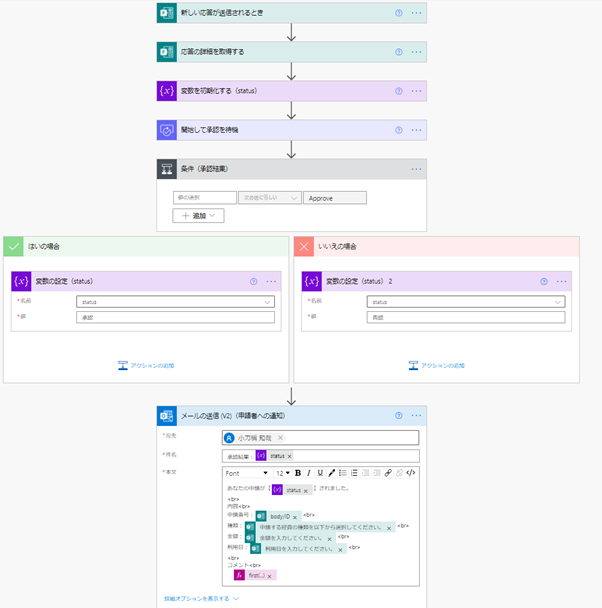Add an action in the No branch
The height and width of the screenshot is (608, 602).
pyautogui.click(x=436, y=366)
